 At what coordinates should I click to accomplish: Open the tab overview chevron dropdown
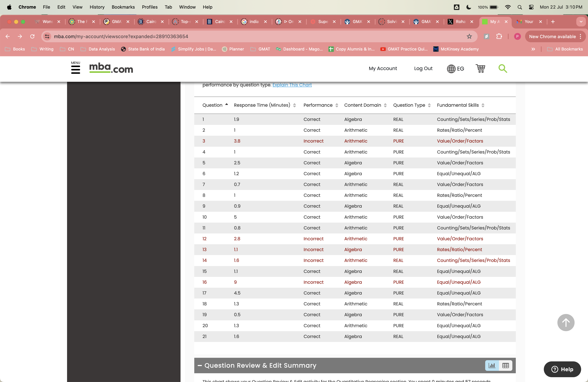click(581, 22)
